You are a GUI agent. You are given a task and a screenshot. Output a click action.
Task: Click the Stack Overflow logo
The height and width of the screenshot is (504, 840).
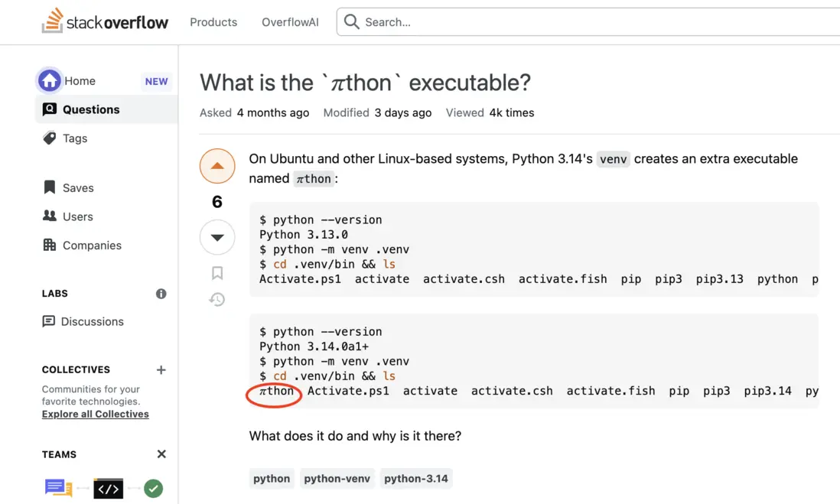[105, 21]
